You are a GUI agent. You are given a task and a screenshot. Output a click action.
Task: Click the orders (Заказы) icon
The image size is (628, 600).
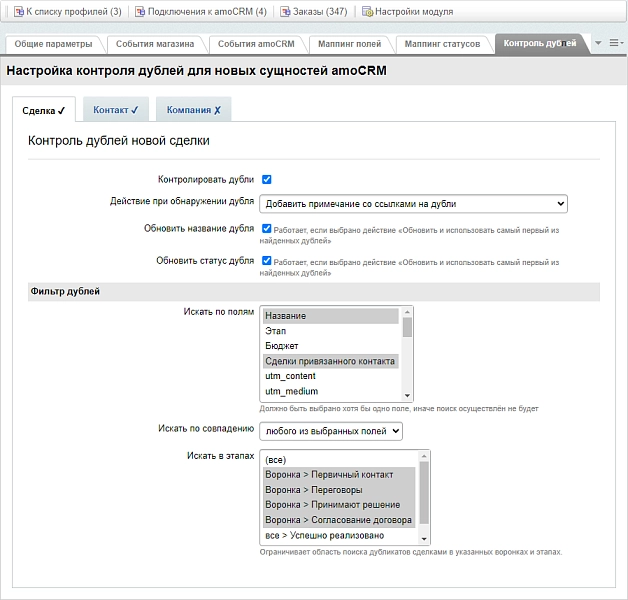pos(285,12)
